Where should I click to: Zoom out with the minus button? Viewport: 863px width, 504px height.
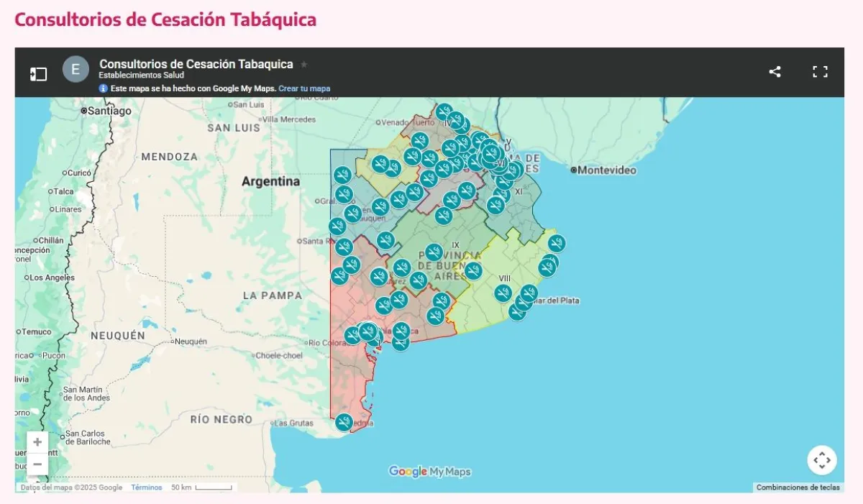[x=37, y=464]
